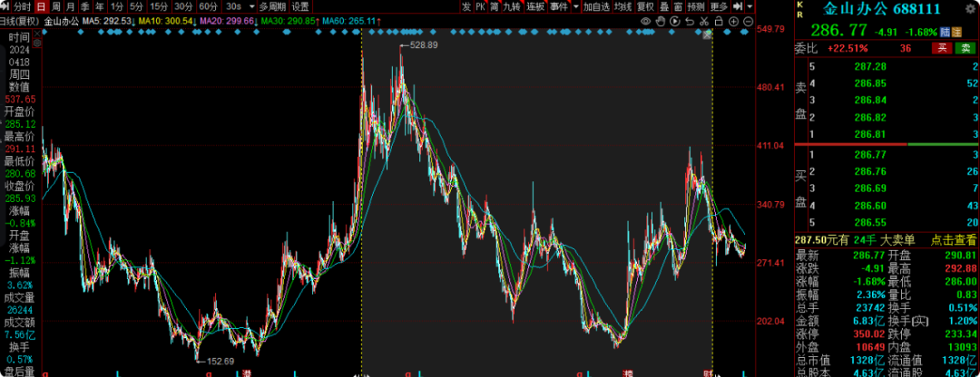
Task: Click the PK compare toolbar button
Action: 480,6
